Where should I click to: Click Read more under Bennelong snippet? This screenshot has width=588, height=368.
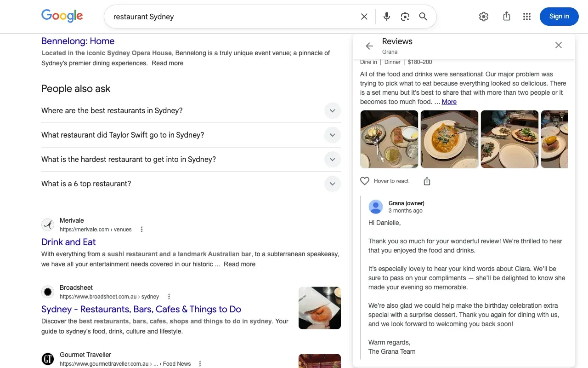pos(168,63)
